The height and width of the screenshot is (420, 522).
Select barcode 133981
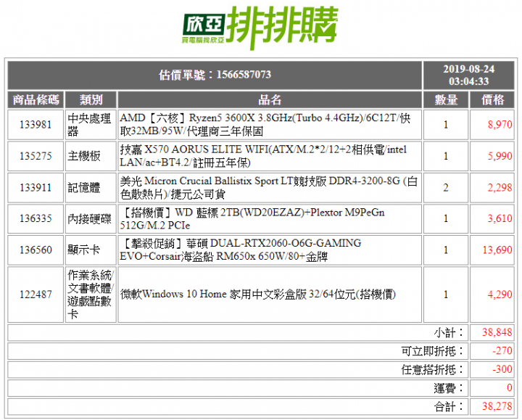click(x=36, y=125)
